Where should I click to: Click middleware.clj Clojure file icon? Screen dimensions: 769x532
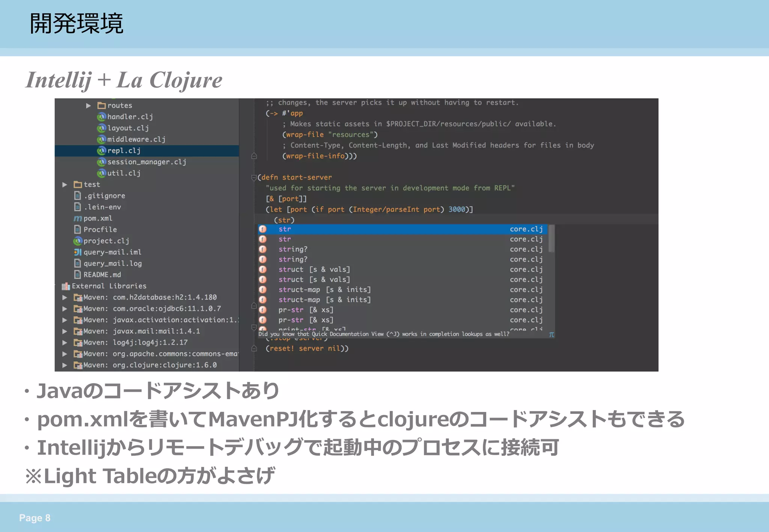tap(101, 139)
